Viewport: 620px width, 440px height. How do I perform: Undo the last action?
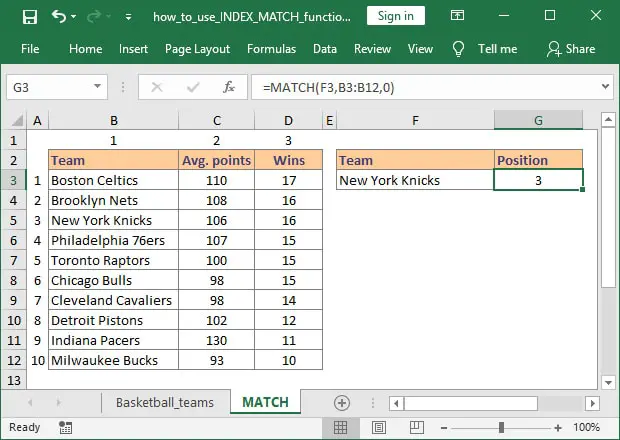tap(59, 16)
